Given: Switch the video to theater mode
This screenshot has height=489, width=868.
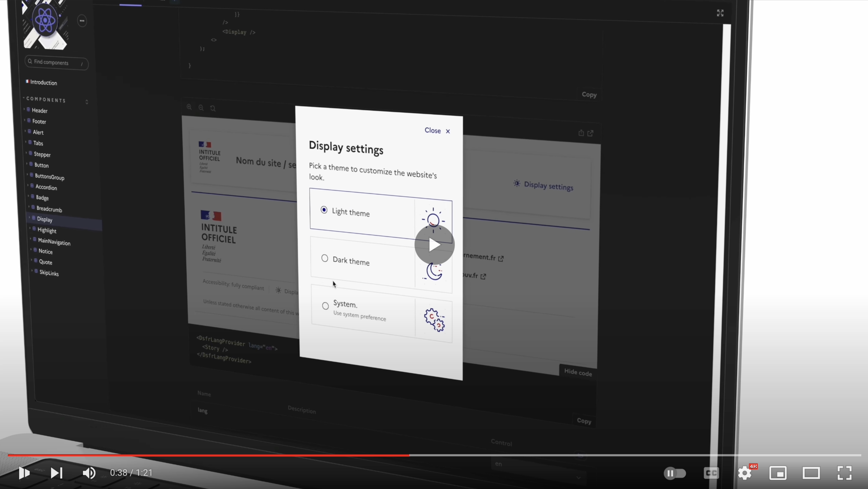Looking at the screenshot, I should [811, 473].
